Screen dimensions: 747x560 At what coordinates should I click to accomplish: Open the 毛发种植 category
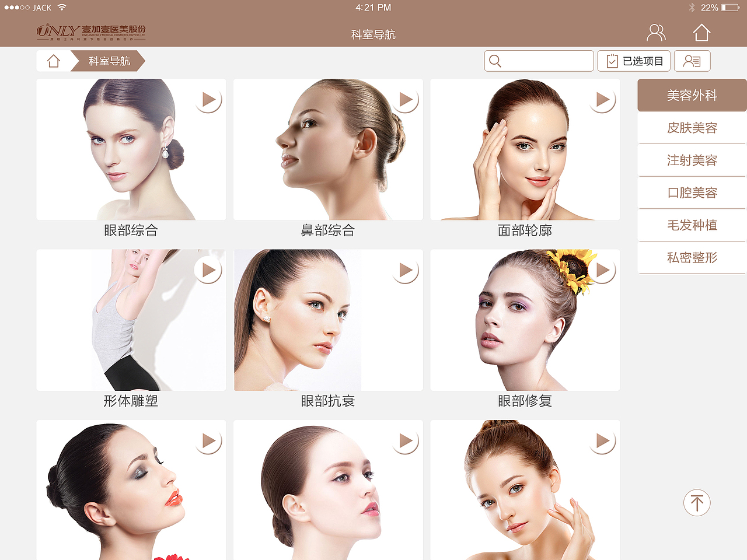[x=692, y=225]
